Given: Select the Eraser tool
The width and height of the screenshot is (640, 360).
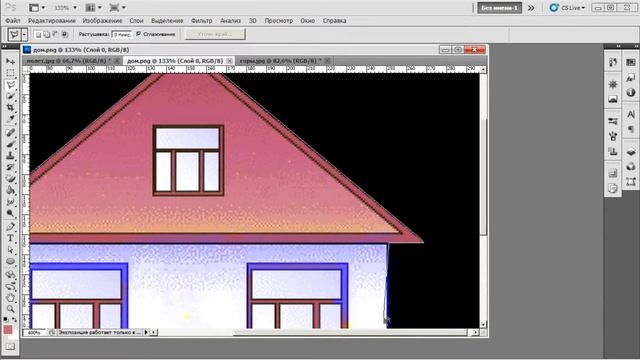Looking at the screenshot, I should pos(11,179).
